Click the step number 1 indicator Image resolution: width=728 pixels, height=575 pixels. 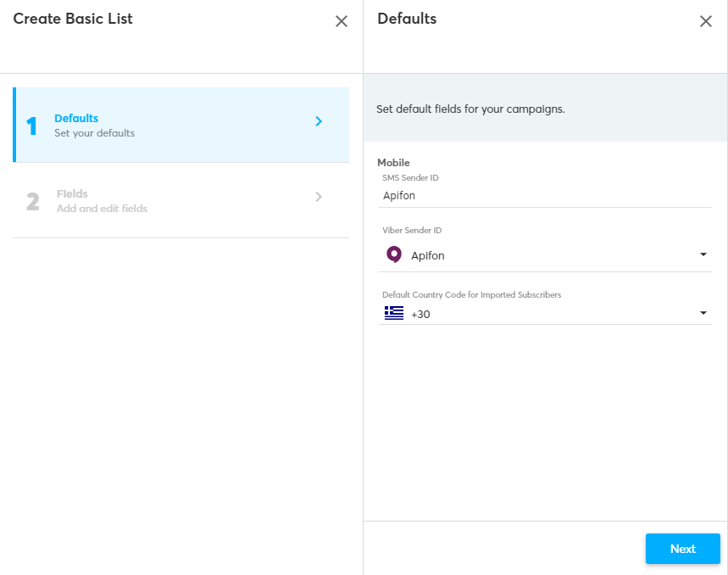coord(32,126)
